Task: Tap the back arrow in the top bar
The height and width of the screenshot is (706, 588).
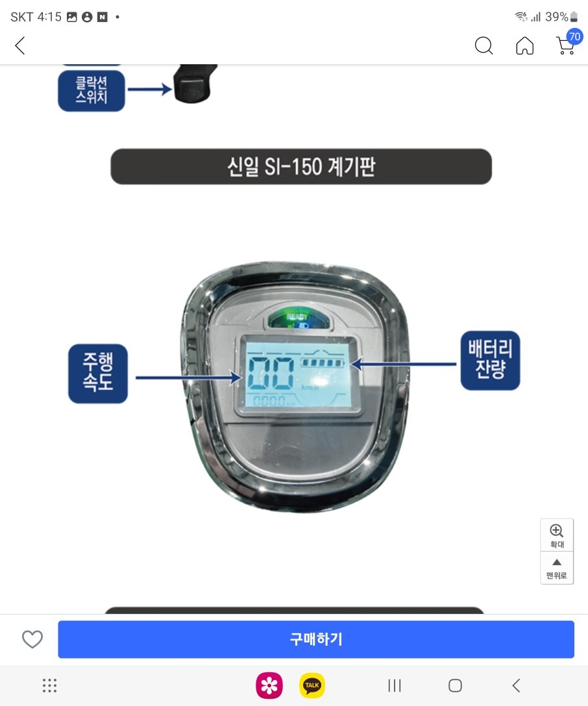Action: click(x=20, y=45)
